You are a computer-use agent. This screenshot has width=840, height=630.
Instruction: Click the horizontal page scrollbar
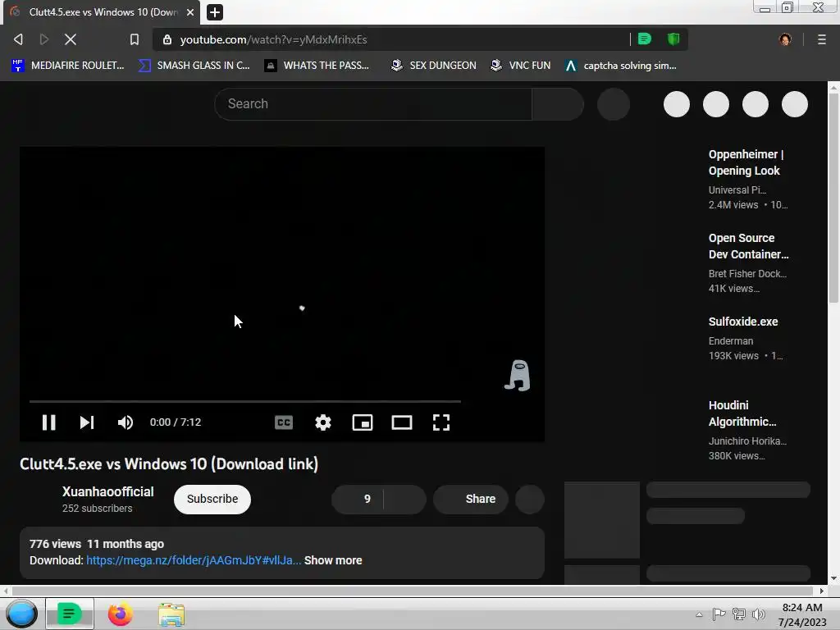point(413,591)
